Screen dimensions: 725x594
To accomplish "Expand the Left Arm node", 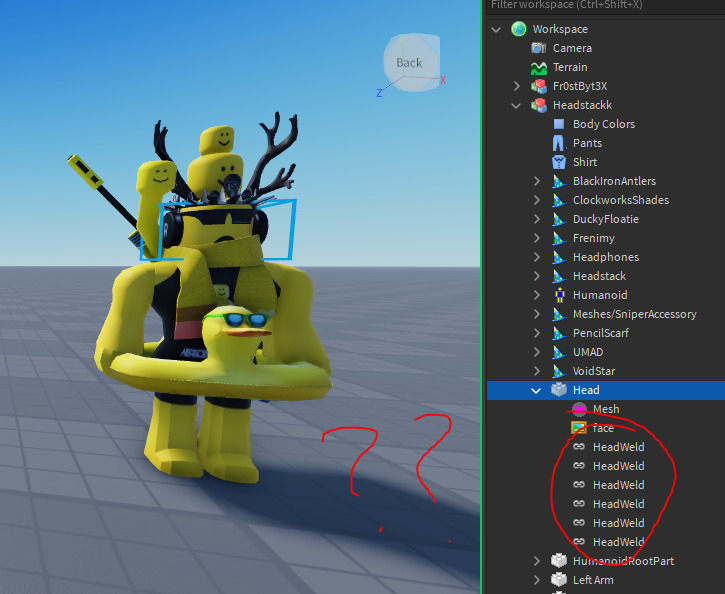I will coord(537,580).
